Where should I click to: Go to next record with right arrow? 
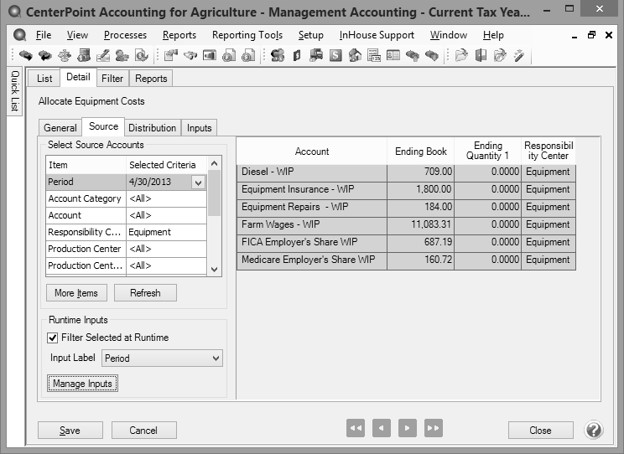coord(407,428)
